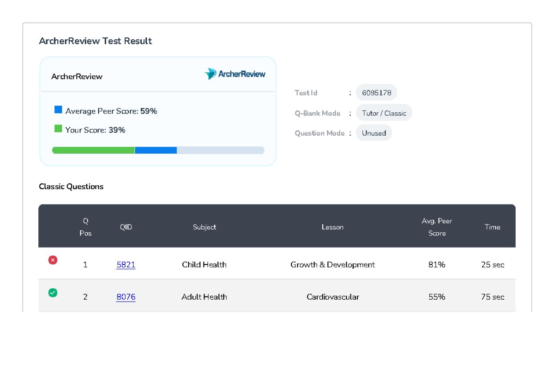554x392 pixels.
Task: Open the Q Pos column header
Action: 85,227
